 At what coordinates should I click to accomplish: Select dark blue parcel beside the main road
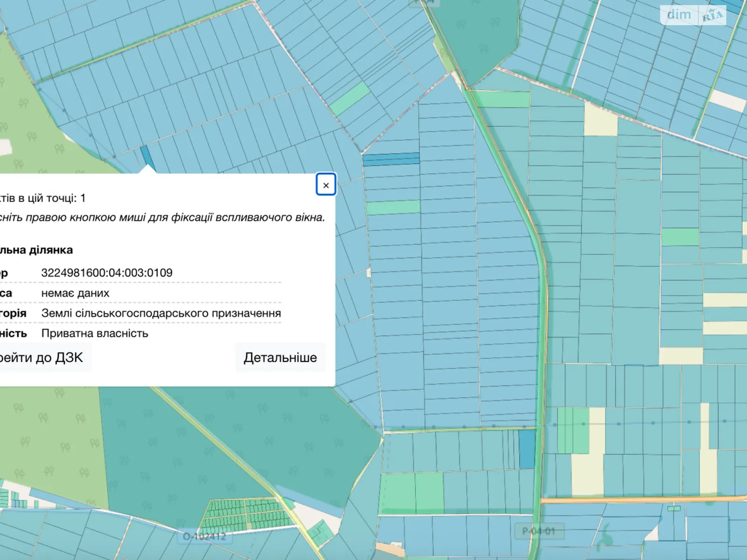coord(527,449)
